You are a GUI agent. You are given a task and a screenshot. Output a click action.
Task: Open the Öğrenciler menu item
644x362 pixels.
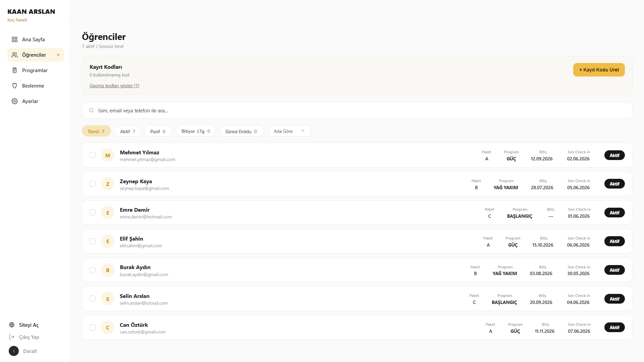(x=36, y=55)
